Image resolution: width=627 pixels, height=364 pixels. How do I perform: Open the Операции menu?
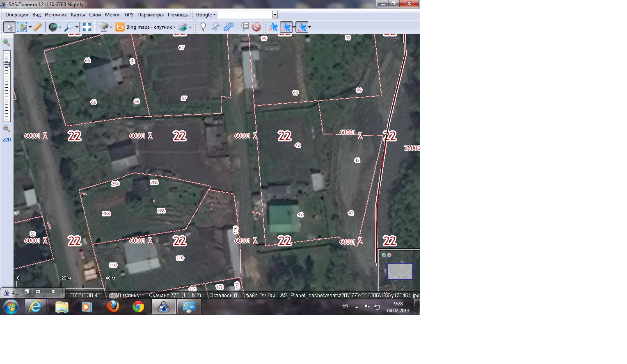point(17,15)
